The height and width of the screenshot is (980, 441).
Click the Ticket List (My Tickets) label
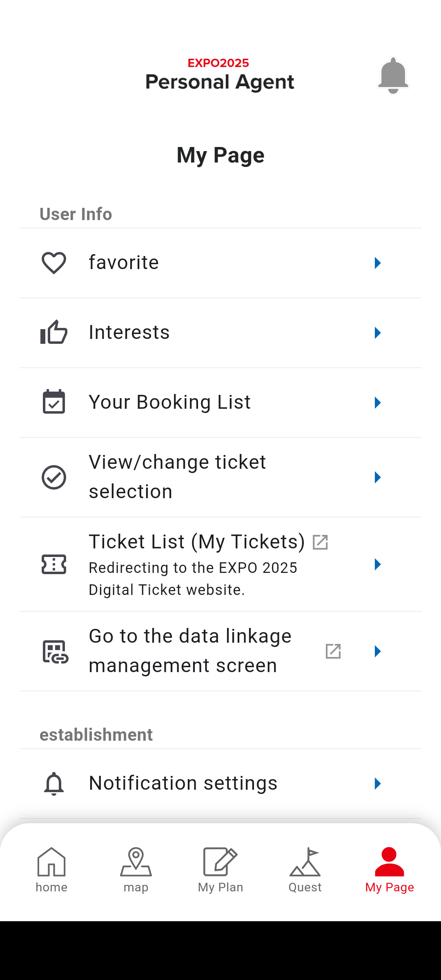pyautogui.click(x=197, y=542)
